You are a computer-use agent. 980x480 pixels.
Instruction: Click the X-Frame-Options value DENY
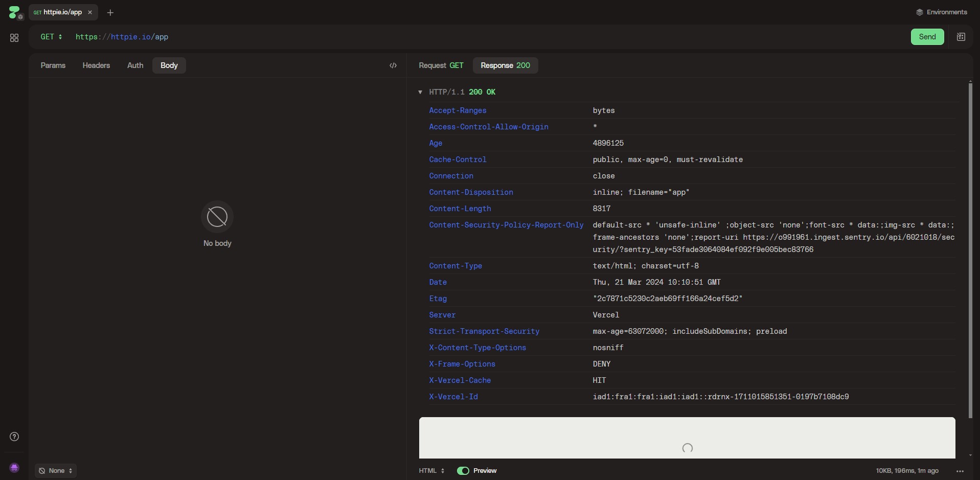[x=602, y=364]
